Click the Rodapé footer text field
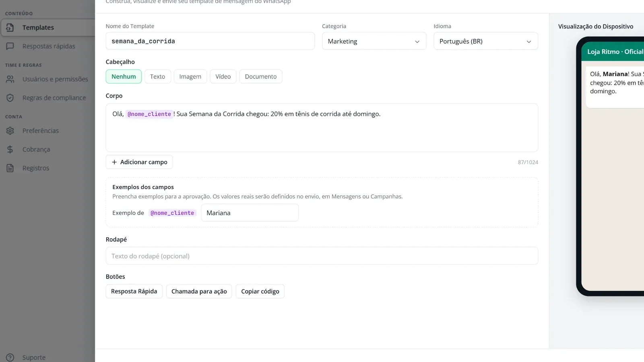 point(322,256)
